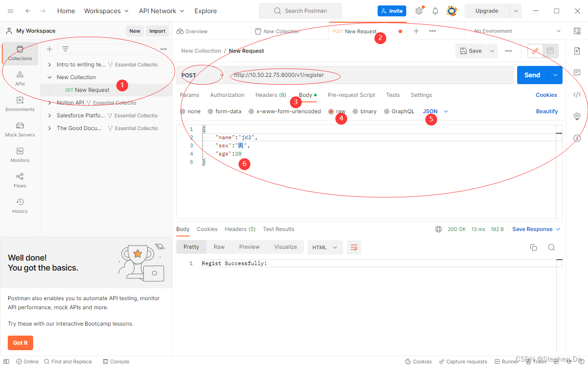Click the filter collections icon
Viewport: 588px width, 367px height.
65,49
